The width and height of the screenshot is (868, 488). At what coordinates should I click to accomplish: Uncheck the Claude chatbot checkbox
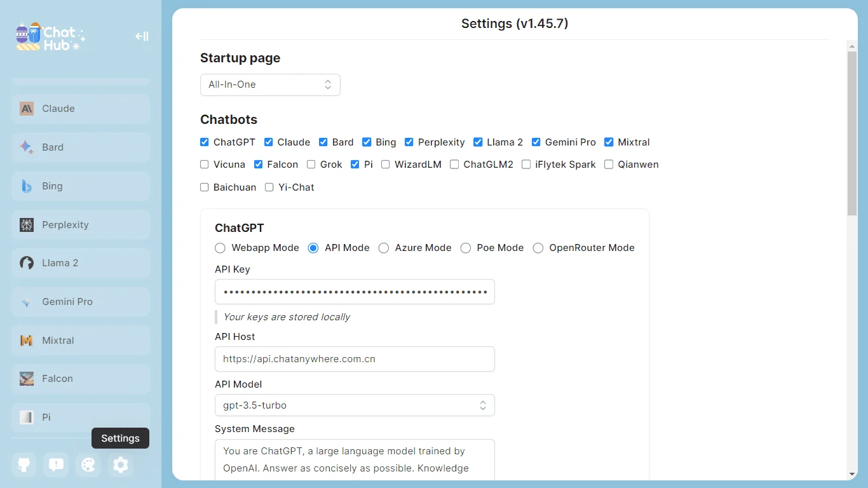pyautogui.click(x=269, y=142)
